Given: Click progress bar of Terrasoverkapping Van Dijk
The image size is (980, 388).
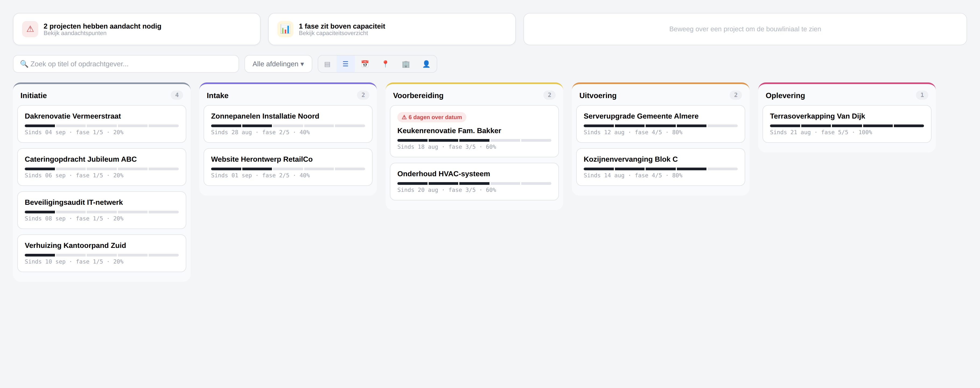Looking at the screenshot, I should [847, 126].
